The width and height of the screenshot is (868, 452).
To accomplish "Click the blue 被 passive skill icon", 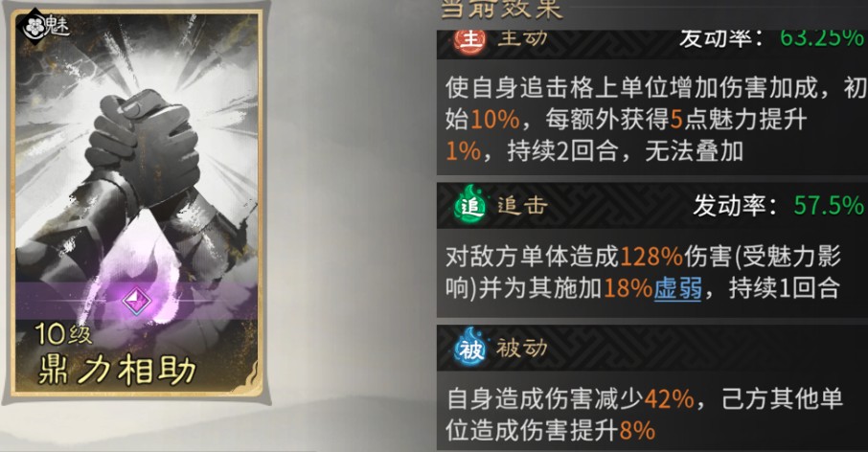I will pos(470,348).
